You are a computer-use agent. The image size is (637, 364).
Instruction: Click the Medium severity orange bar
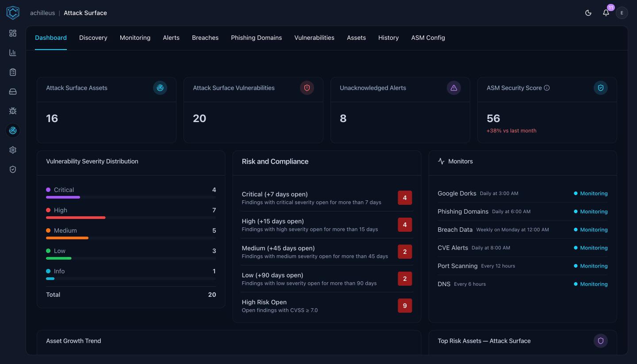(x=67, y=238)
